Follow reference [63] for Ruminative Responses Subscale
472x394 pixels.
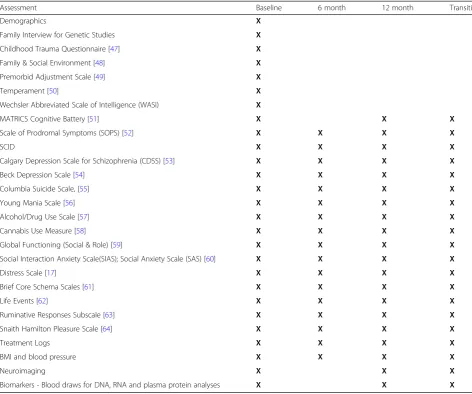109,315
